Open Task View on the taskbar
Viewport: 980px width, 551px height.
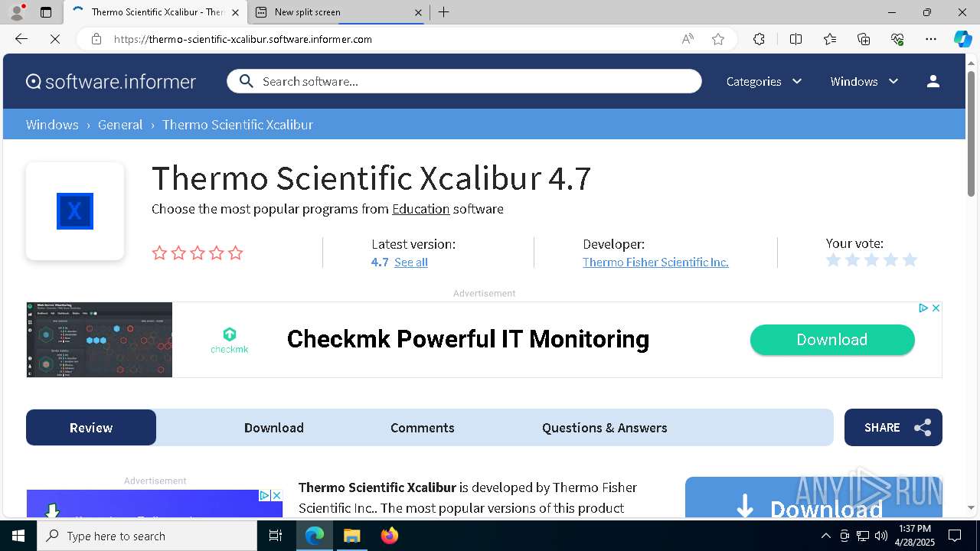click(x=276, y=536)
